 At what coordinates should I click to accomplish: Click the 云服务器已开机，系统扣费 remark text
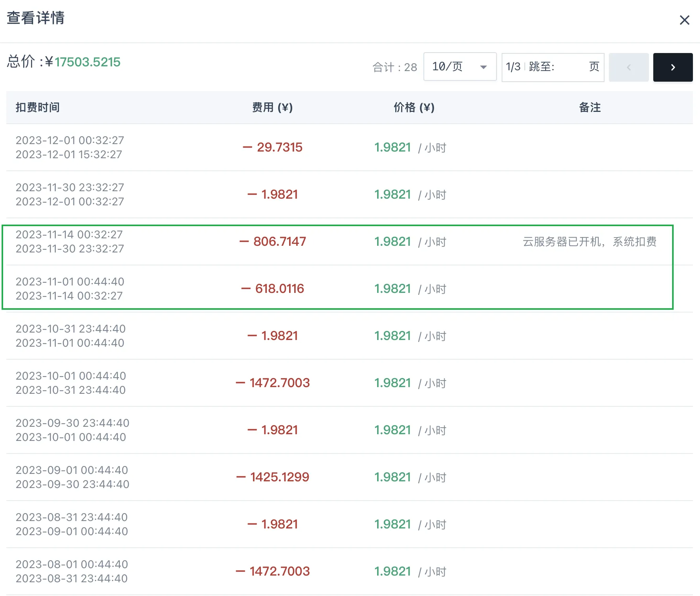point(589,242)
